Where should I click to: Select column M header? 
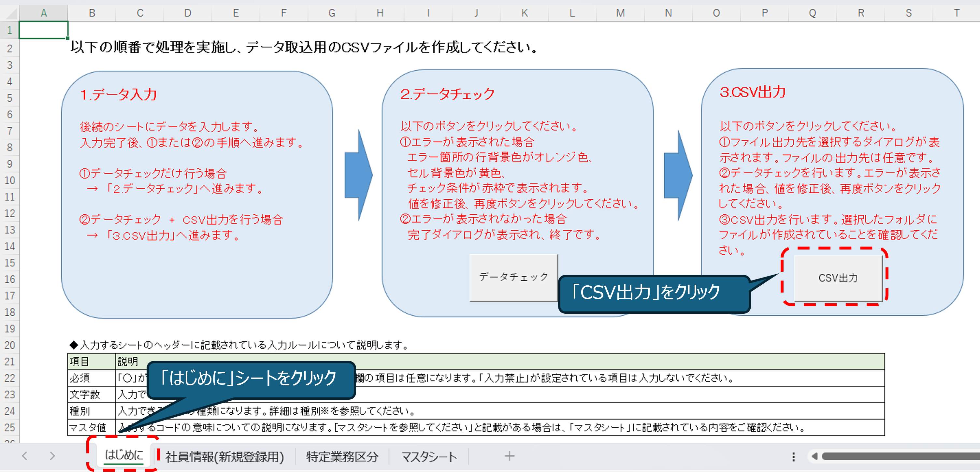click(620, 13)
